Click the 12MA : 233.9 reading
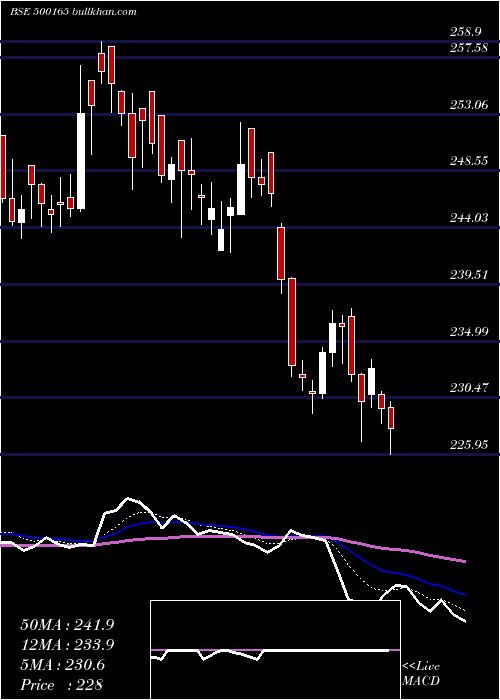500x700 pixels. [x=67, y=645]
